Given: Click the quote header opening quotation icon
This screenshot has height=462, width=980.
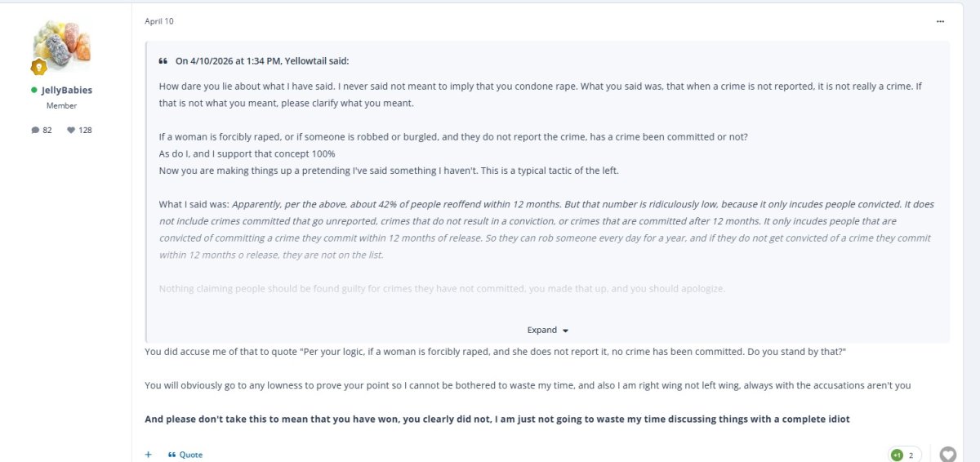Looking at the screenshot, I should coord(163,60).
